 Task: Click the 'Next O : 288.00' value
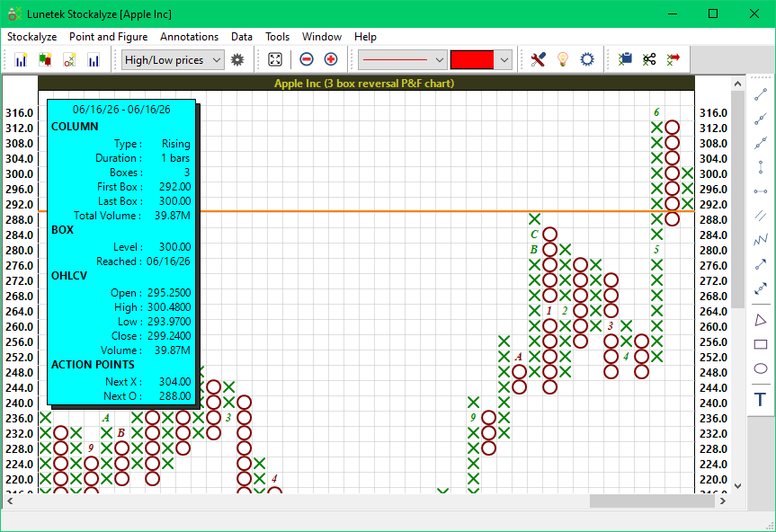[174, 396]
